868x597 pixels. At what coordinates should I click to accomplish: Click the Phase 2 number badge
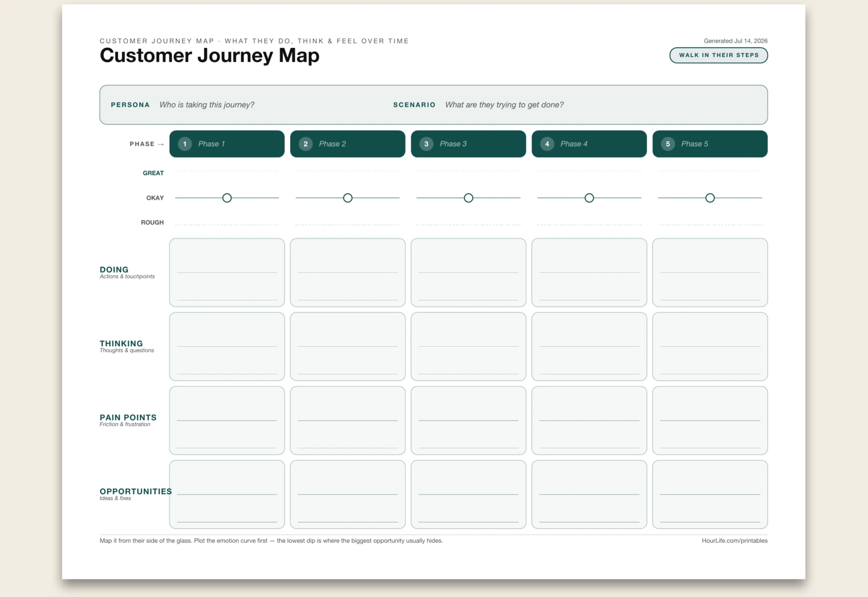coord(305,144)
